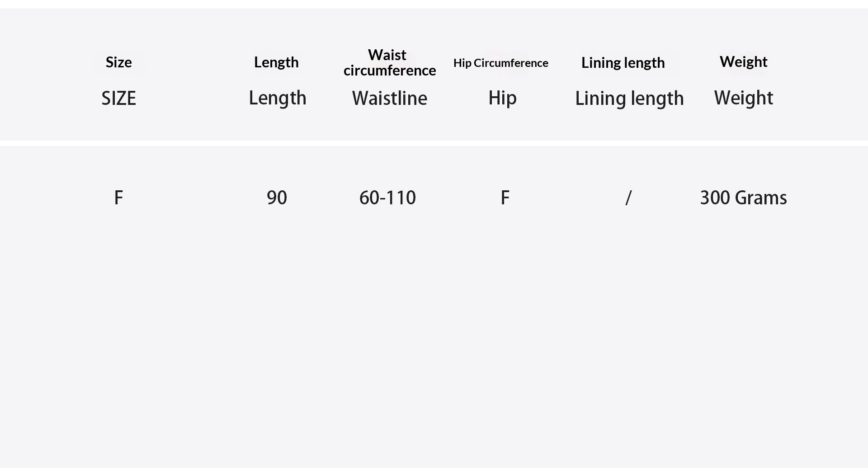Click the "F" value under Size

tap(118, 198)
